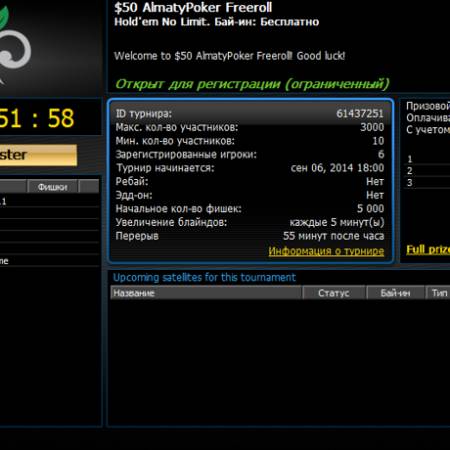Sort satellites by 'Статус' column
The width and height of the screenshot is (450, 450).
[x=334, y=293]
